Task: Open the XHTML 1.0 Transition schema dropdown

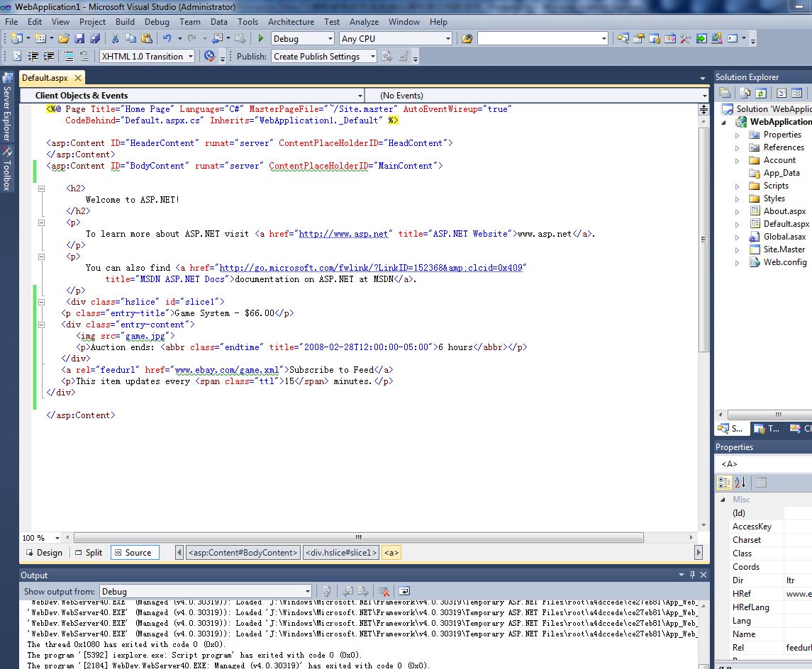Action: pos(191,57)
